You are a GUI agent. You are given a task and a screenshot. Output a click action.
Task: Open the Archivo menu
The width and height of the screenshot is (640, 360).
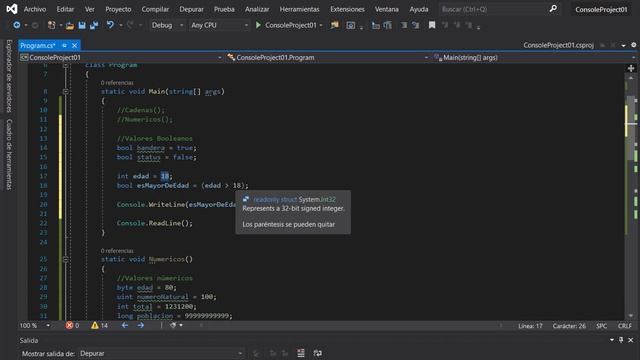coord(35,9)
